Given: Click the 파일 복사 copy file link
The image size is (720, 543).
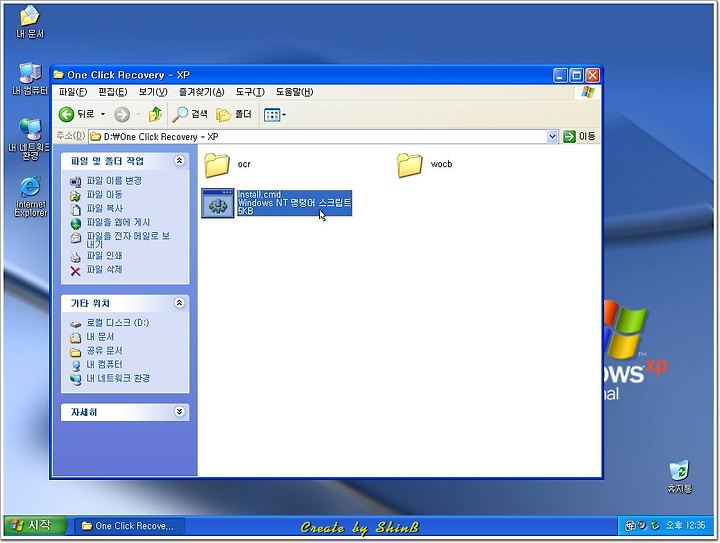Looking at the screenshot, I should (105, 208).
